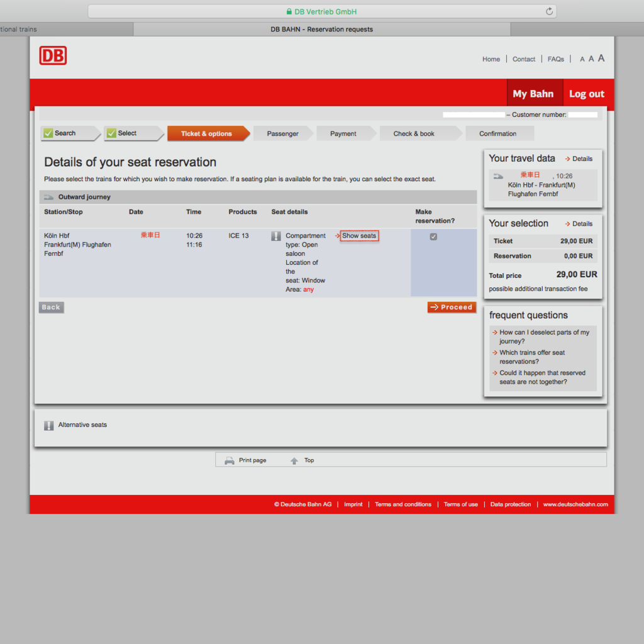The height and width of the screenshot is (644, 644).
Task: Open the Home link
Action: [491, 59]
